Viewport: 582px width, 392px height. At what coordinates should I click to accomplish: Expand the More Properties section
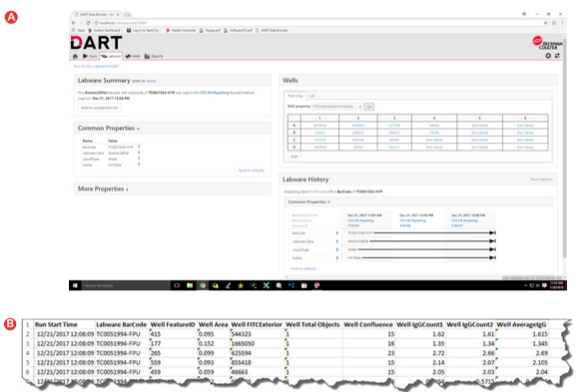pos(103,189)
